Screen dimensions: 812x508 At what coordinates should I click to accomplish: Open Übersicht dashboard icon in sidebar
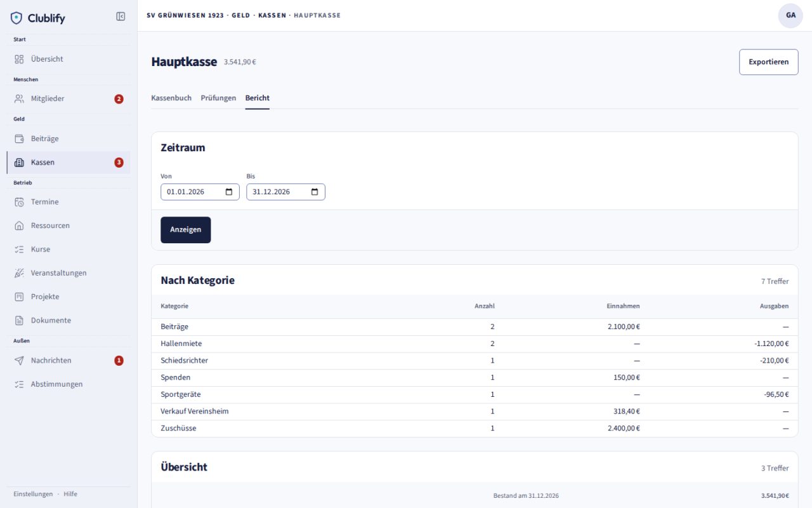[x=19, y=59]
